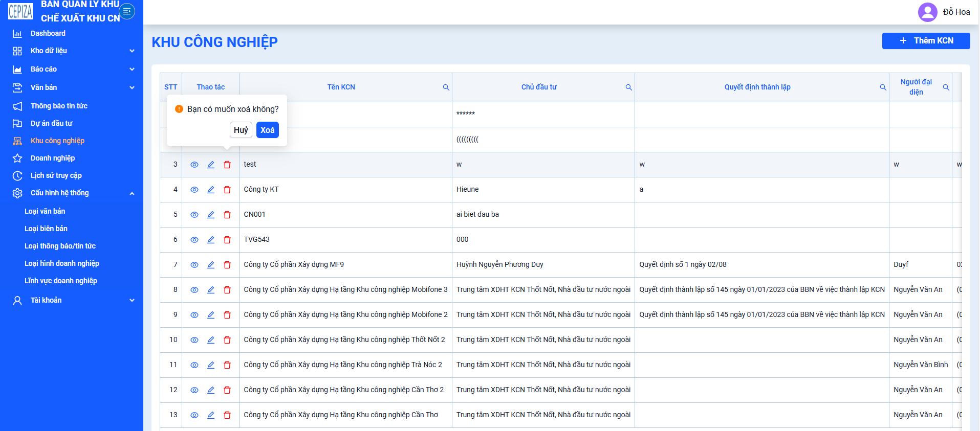
Task: Delete the Xây dựng MF9 row
Action: 227,265
